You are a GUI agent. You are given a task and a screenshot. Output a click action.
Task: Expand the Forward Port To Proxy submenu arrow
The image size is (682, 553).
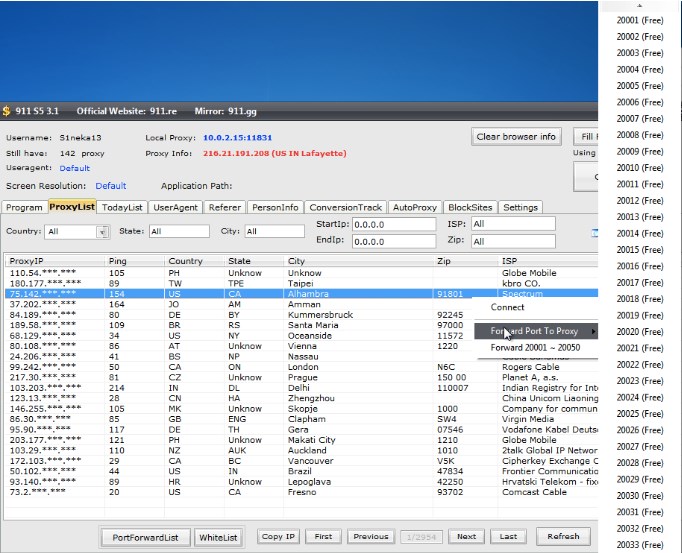click(593, 331)
